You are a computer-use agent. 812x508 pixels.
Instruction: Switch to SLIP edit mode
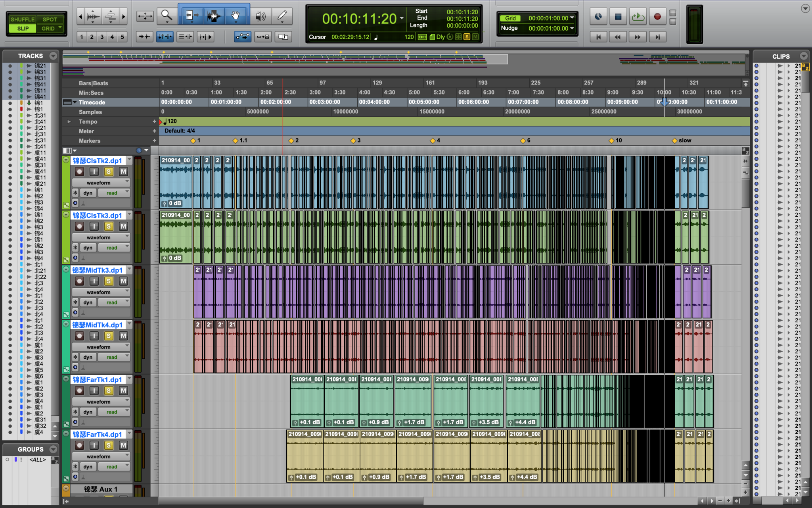23,29
